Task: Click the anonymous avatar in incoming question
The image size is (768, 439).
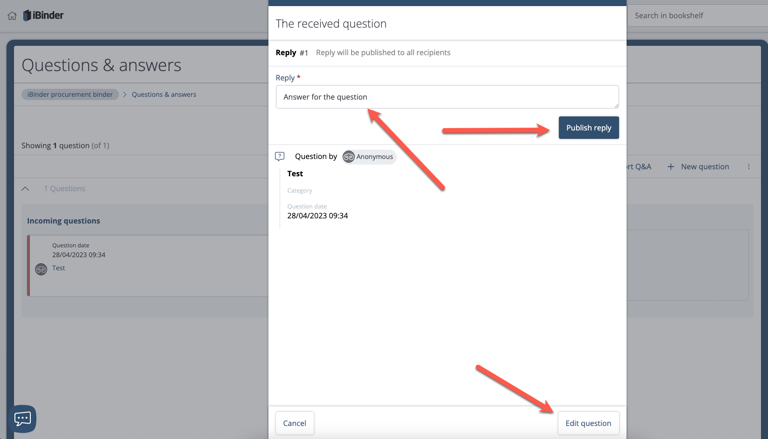Action: click(x=41, y=268)
